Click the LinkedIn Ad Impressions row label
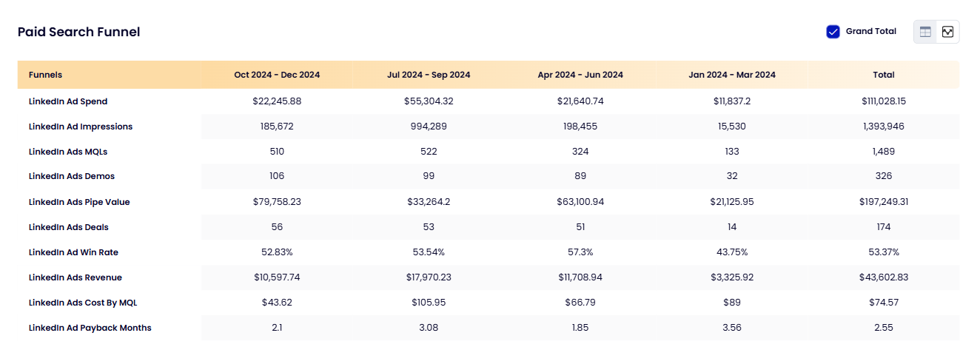The height and width of the screenshot is (347, 980). 81,127
